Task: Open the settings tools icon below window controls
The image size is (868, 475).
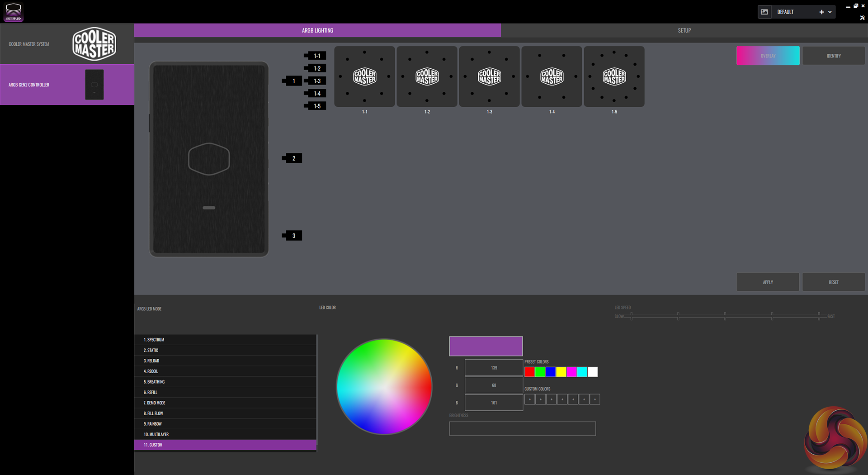Action: tap(862, 18)
